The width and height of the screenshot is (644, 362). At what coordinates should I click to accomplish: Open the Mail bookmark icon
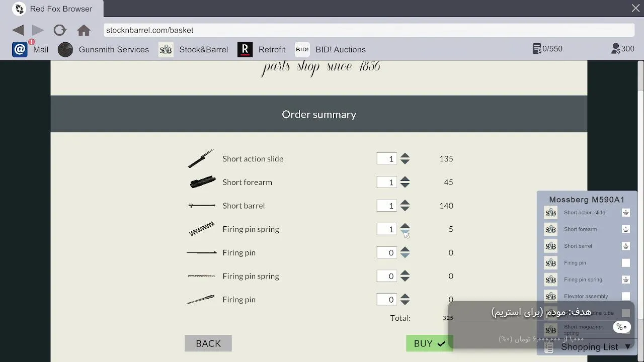20,49
